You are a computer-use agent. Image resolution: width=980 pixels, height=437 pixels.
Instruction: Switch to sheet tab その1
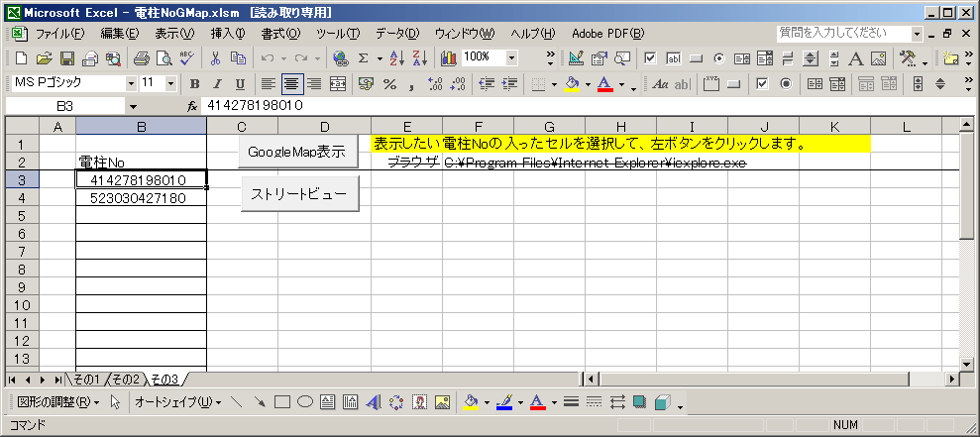[x=87, y=380]
